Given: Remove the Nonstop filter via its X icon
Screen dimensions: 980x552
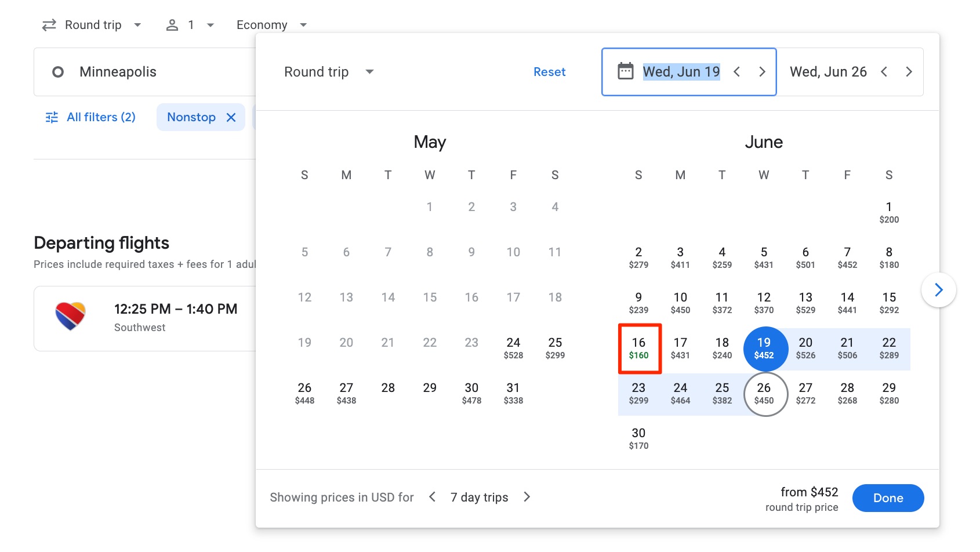Looking at the screenshot, I should [x=231, y=117].
